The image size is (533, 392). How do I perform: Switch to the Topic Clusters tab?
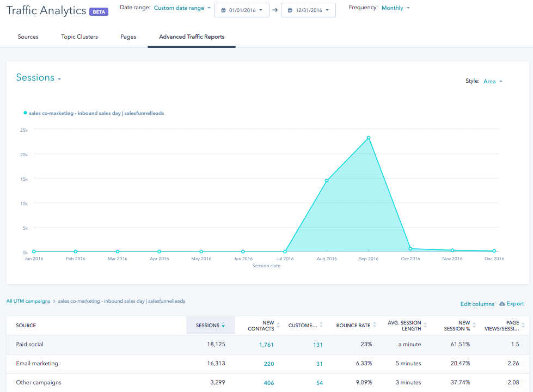coord(79,37)
